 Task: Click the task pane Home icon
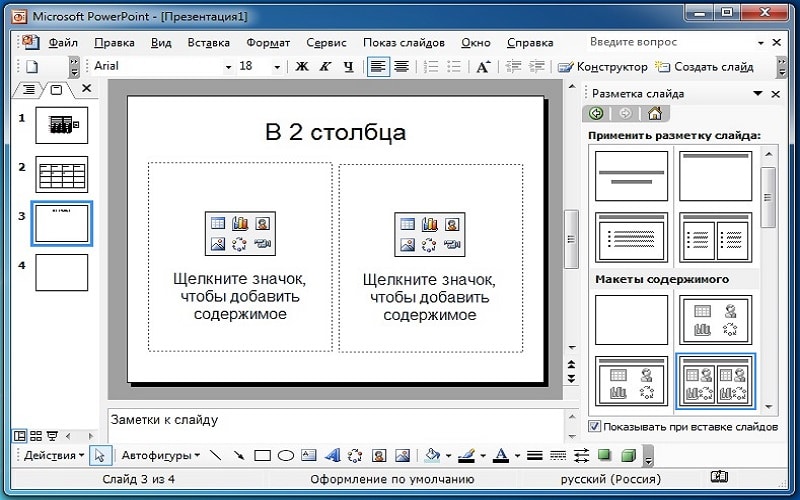[x=655, y=113]
